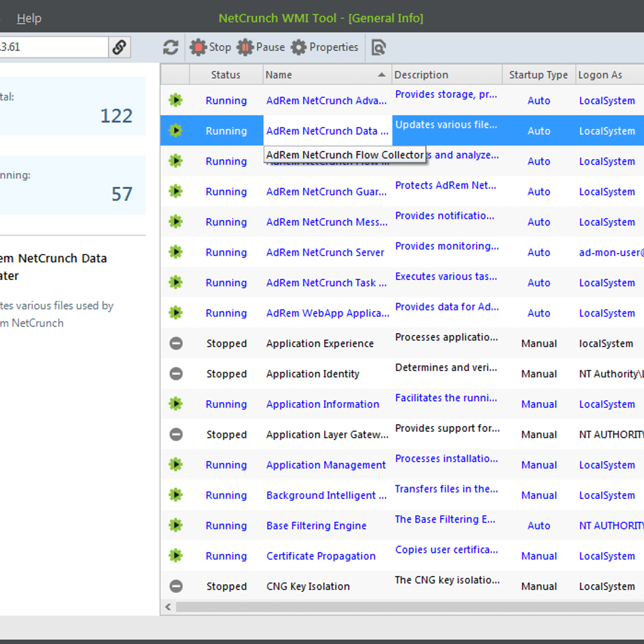Select the AdRem NetCrunch Mess... service name
This screenshot has height=644, width=644.
[327, 222]
